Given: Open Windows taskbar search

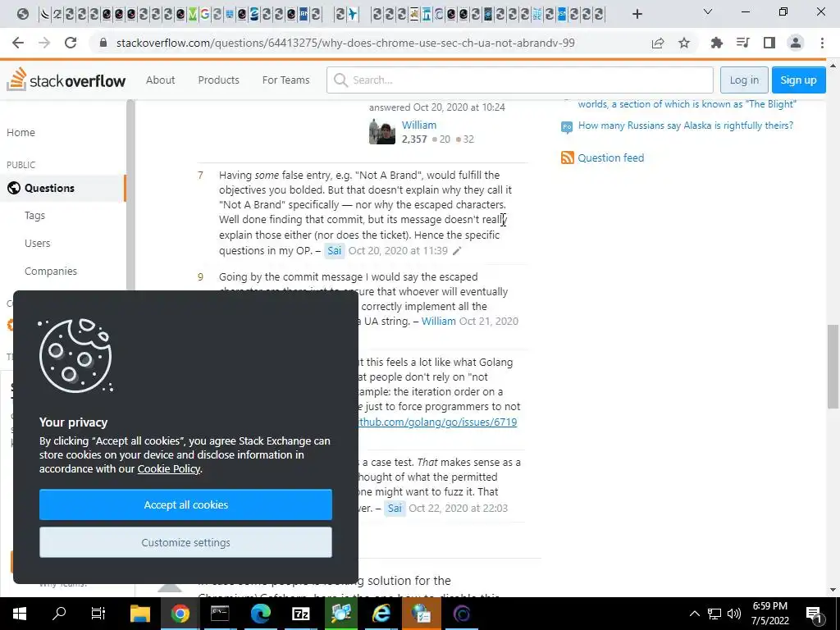Looking at the screenshot, I should coord(59,614).
